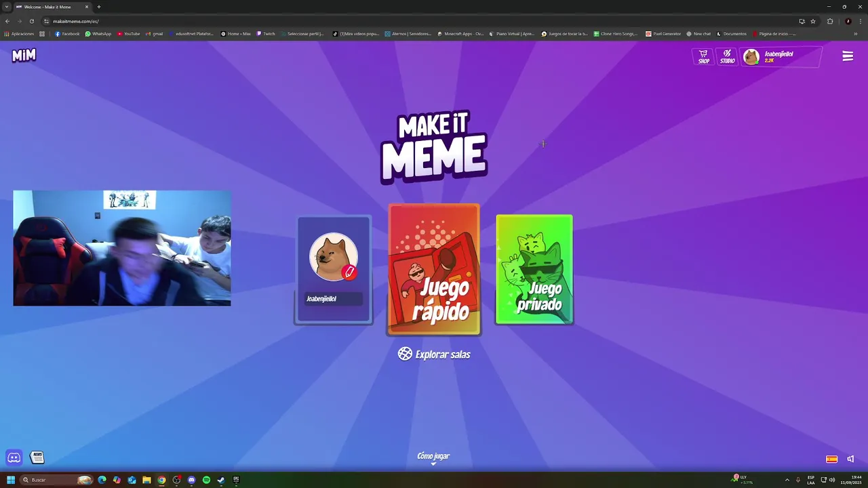Open Microsoft Edge from taskbar
Image resolution: width=868 pixels, height=488 pixels.
click(102, 480)
